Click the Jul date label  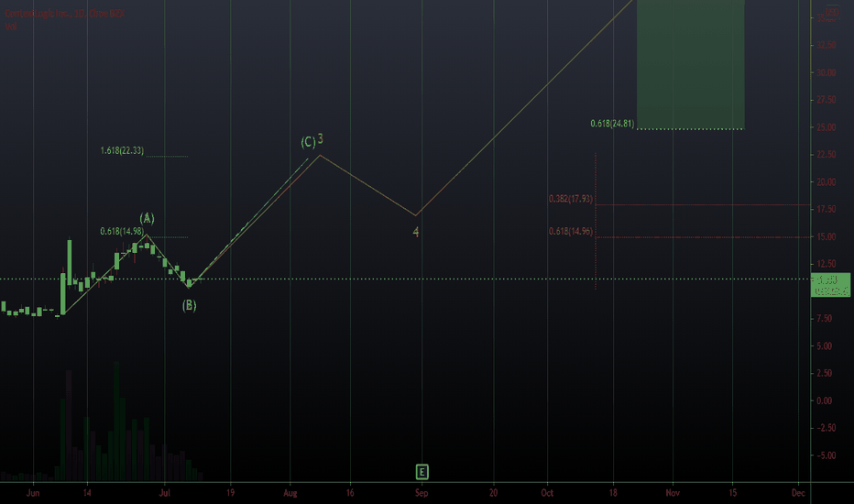pyautogui.click(x=165, y=493)
